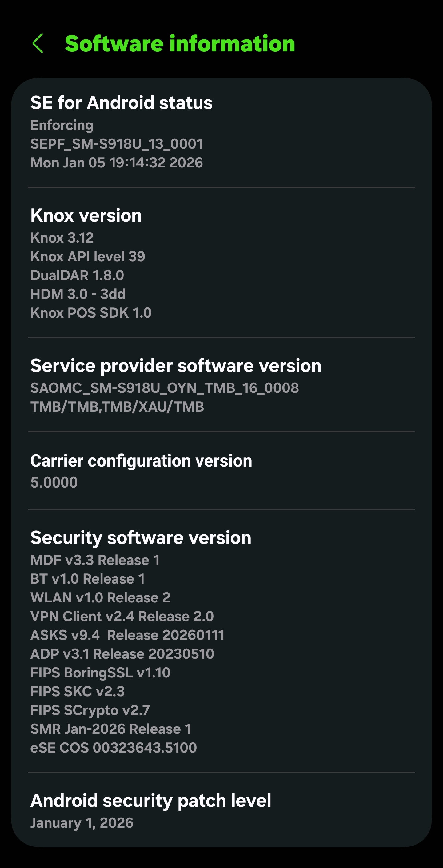Select the Knox version heading

click(x=86, y=215)
